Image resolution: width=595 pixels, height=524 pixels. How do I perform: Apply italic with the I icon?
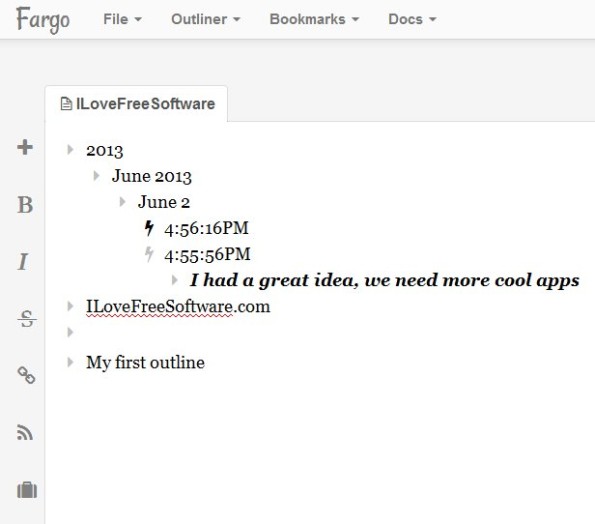click(23, 262)
